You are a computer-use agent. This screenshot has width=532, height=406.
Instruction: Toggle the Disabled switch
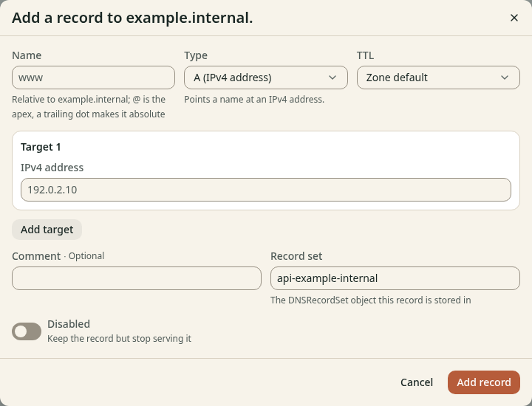coord(27,331)
